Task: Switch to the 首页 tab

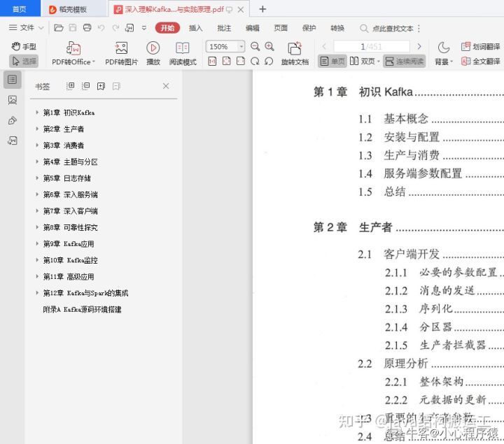Action: tap(20, 8)
